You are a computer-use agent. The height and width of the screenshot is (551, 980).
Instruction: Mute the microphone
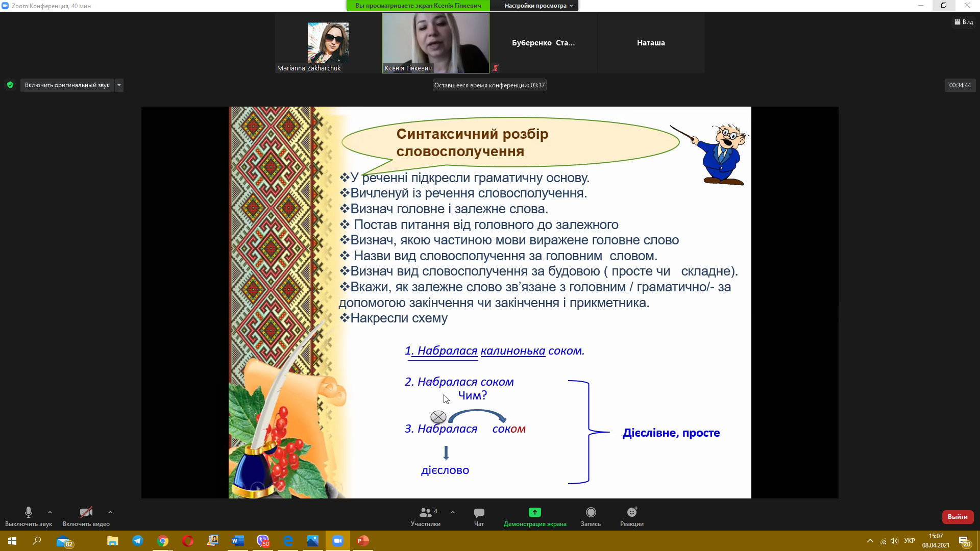[x=29, y=516]
